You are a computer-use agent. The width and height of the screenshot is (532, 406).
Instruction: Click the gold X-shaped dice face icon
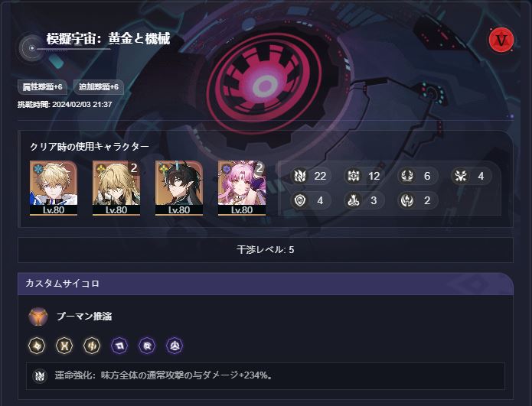click(x=64, y=346)
